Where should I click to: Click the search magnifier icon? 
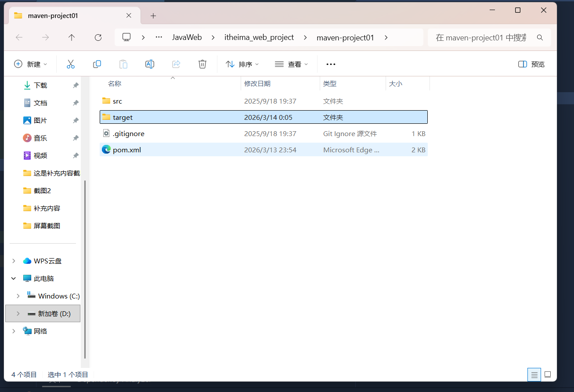(540, 38)
